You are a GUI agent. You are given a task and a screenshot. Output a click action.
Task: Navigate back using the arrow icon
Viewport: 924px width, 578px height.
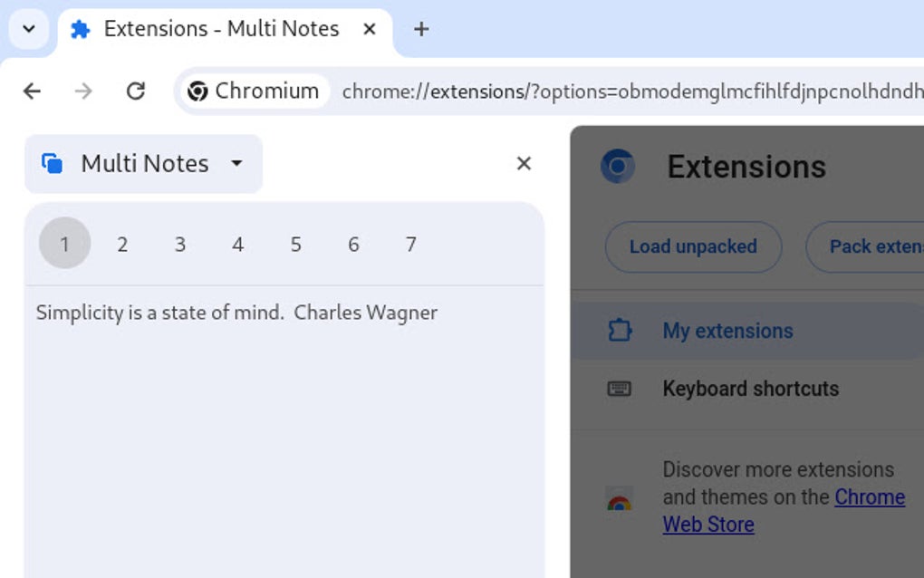33,91
